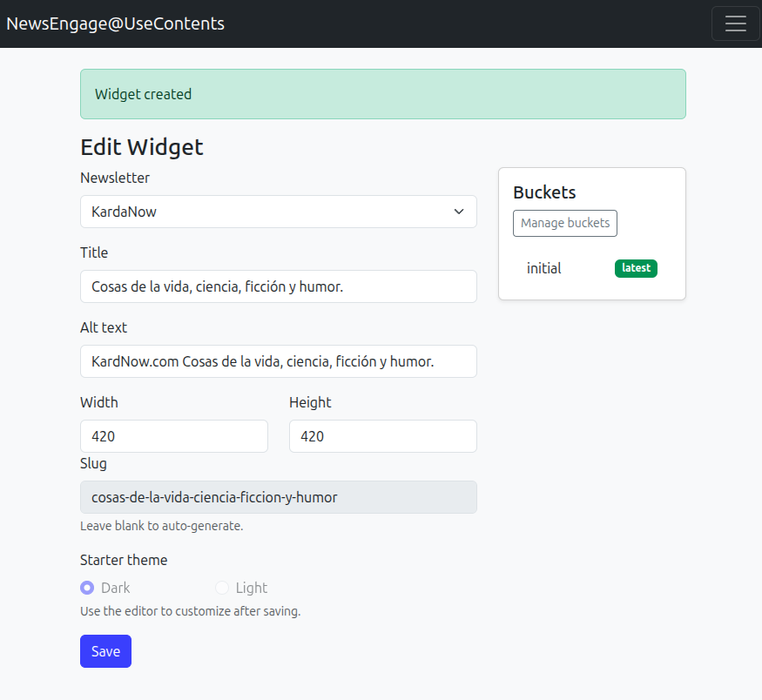Viewport: 762px width, 700px height.
Task: Click the Title input field
Action: point(279,286)
